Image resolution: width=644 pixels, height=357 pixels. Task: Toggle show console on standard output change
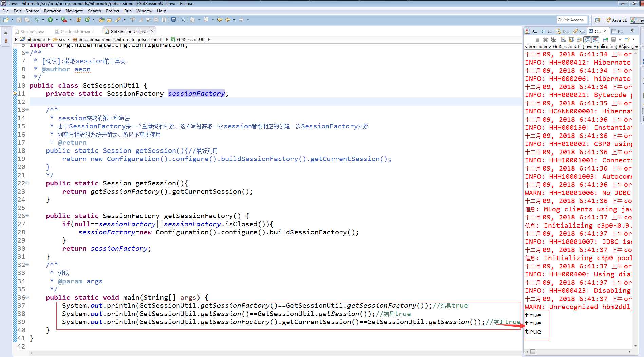[x=587, y=40]
